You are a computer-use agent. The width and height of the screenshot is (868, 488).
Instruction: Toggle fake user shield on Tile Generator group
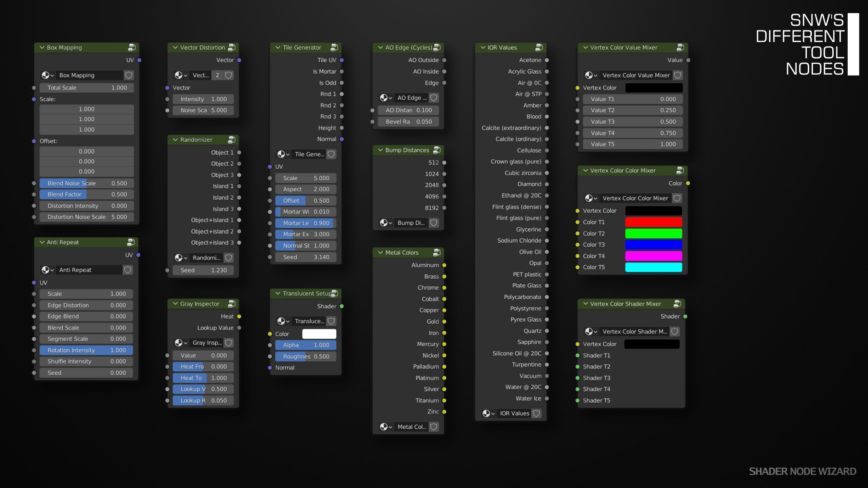pos(331,154)
